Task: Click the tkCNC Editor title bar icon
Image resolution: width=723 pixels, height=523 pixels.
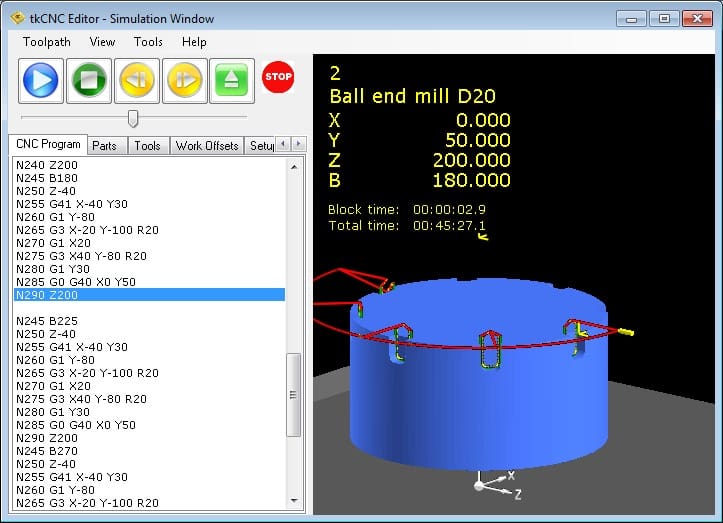Action: tap(15, 17)
